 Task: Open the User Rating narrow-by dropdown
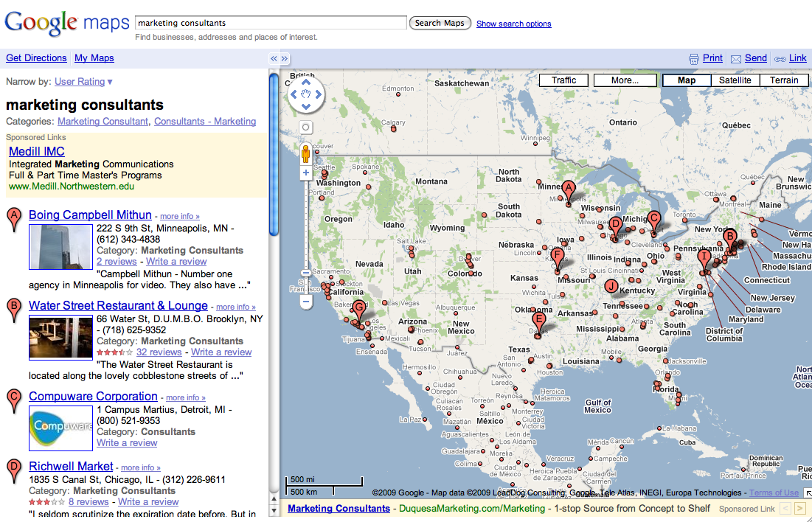pos(83,82)
